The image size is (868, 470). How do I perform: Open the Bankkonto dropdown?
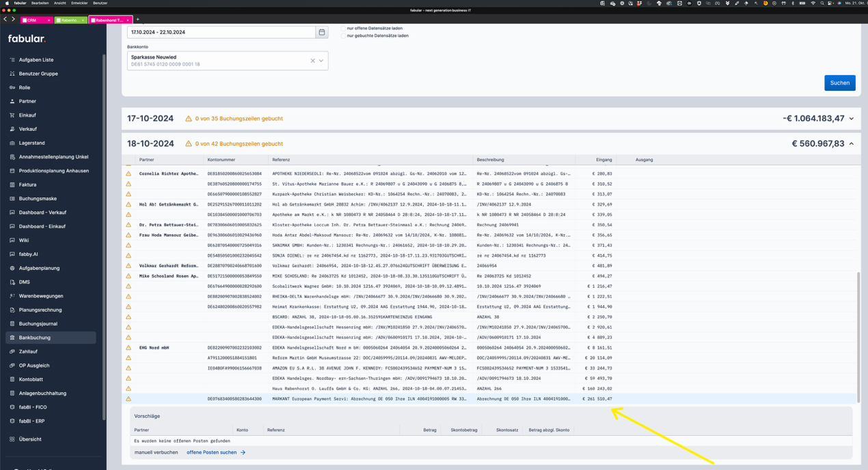(321, 60)
